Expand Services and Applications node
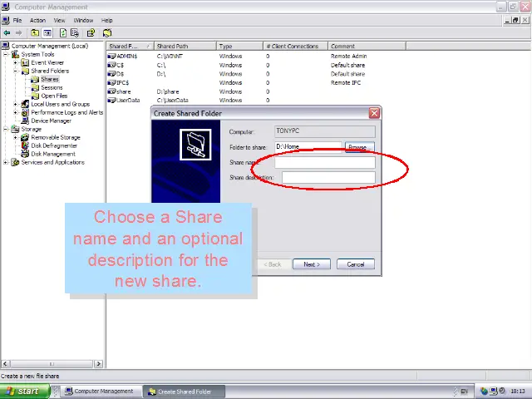The width and height of the screenshot is (532, 399). pyautogui.click(x=6, y=162)
